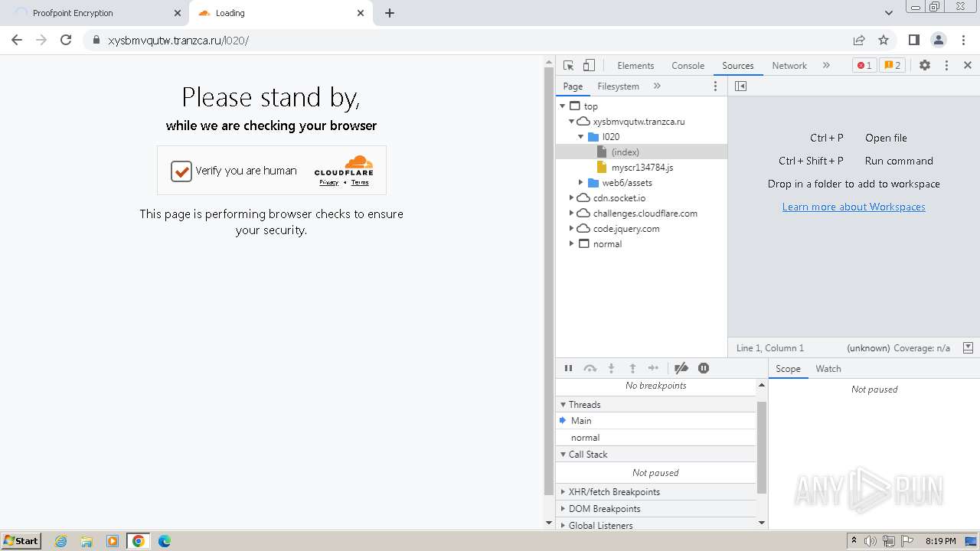Open navigator pane three-dot menu
980x551 pixels.
coord(716,86)
